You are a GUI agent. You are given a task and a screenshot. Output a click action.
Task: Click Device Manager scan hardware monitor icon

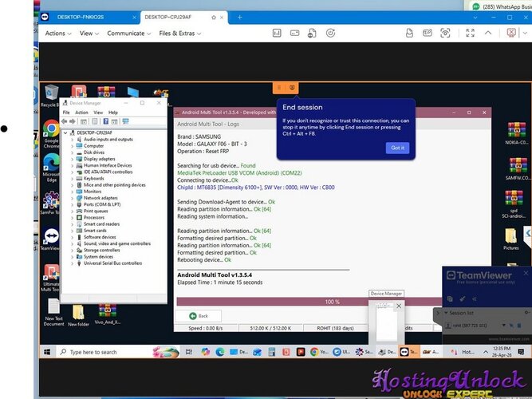(x=125, y=121)
